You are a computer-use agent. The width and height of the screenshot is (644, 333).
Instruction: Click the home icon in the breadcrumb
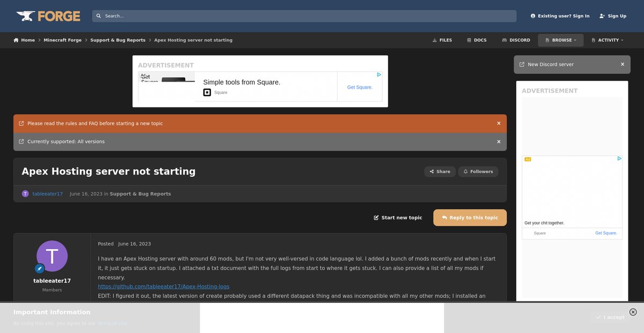tap(16, 40)
